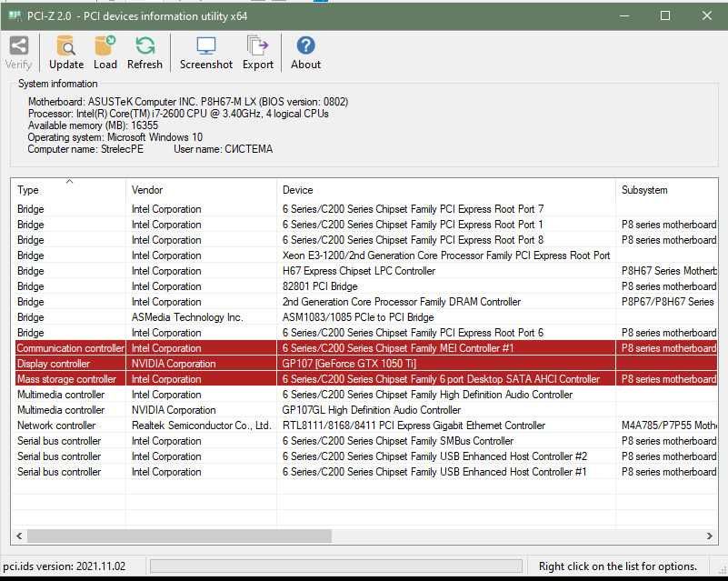Viewport: 728px width, 581px height.
Task: Select USB Enhanced Host Controller #1 row
Action: point(366,472)
